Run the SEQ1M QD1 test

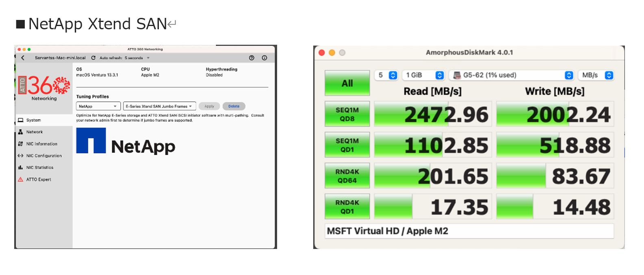click(x=347, y=145)
